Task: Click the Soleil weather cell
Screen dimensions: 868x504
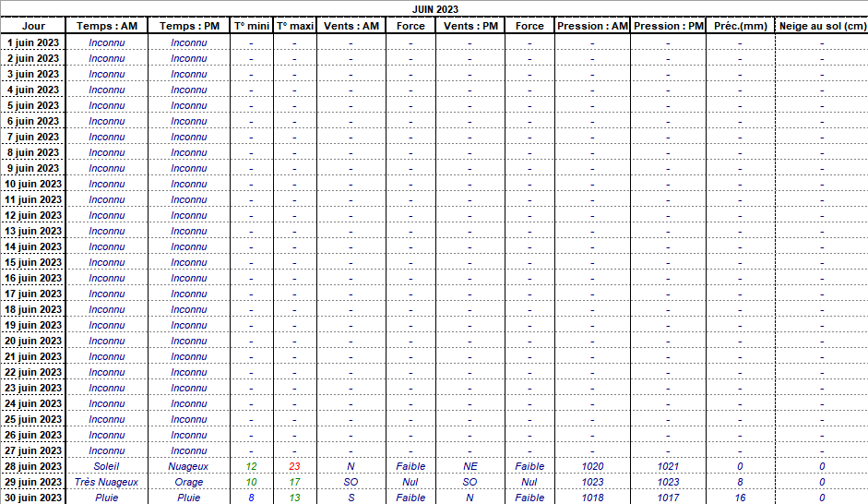Action: pos(107,466)
